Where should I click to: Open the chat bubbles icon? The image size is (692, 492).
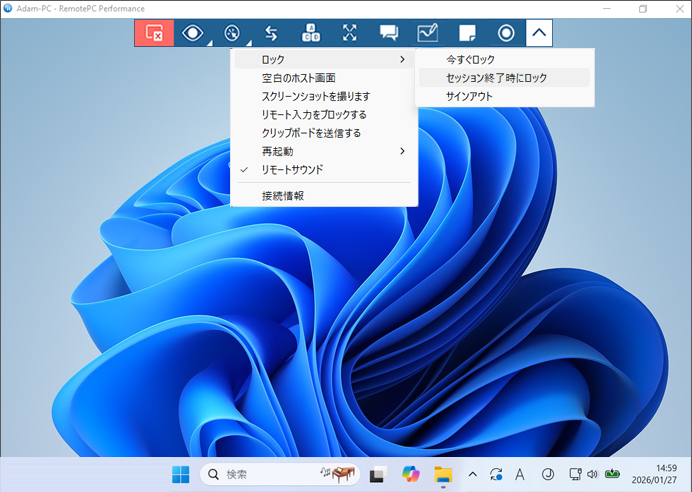pos(389,33)
